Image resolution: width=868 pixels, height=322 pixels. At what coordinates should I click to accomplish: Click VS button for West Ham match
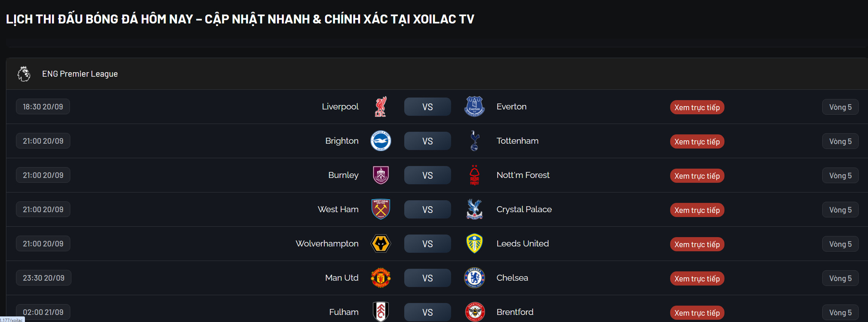click(427, 210)
